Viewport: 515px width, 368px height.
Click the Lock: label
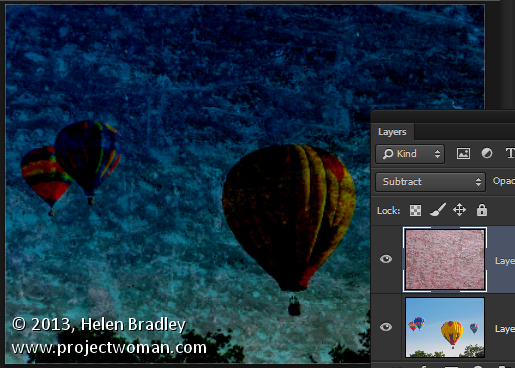tap(388, 211)
